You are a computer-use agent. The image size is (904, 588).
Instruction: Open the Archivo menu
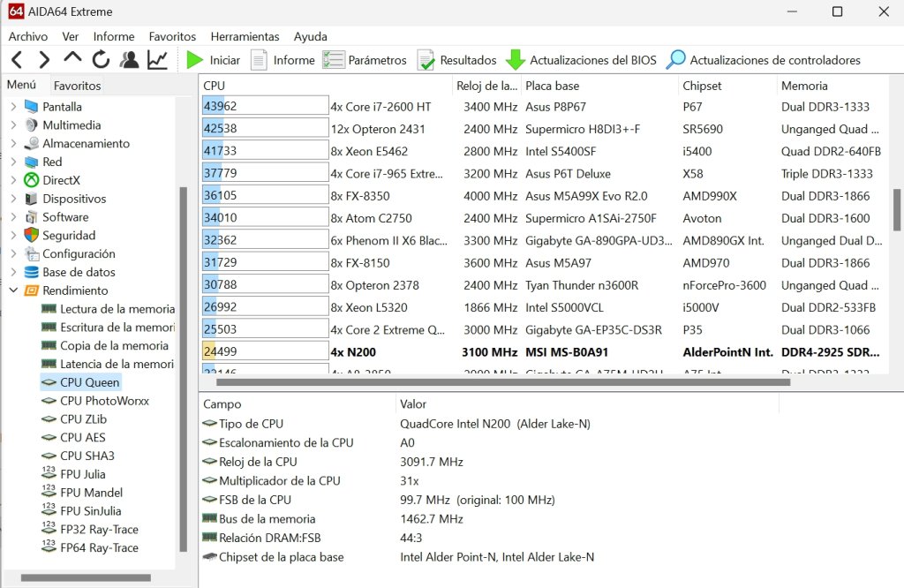(27, 36)
